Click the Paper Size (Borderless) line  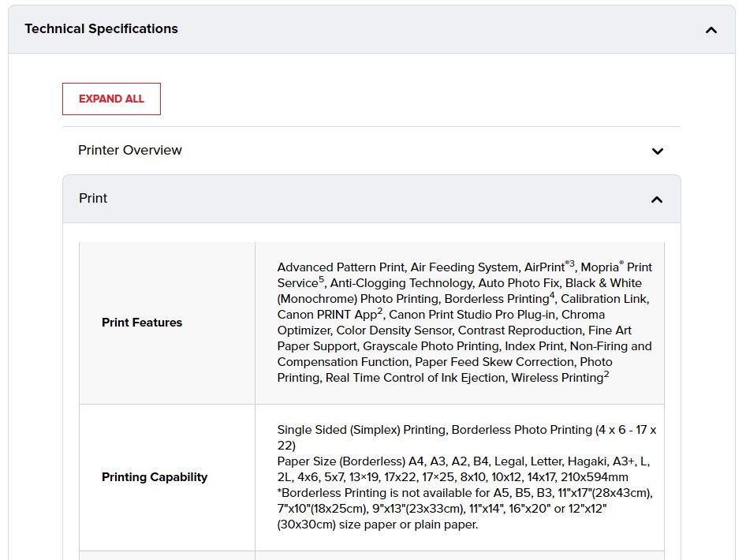tap(341, 461)
